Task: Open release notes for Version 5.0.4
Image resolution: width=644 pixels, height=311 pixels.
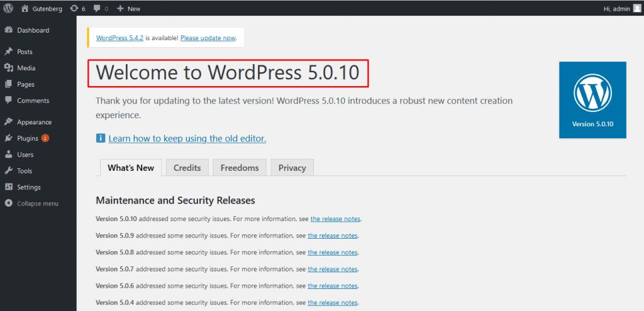Action: pyautogui.click(x=333, y=302)
